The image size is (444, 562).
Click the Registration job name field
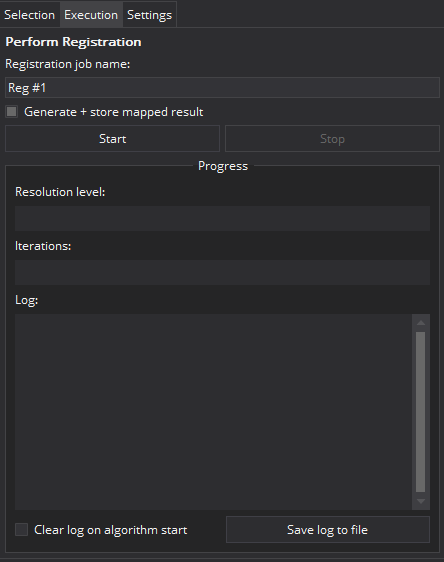[222, 87]
